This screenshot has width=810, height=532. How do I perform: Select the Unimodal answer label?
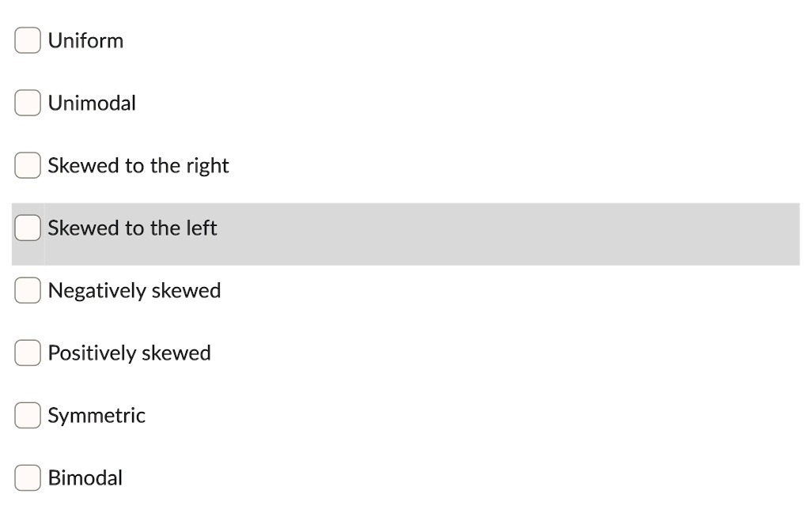point(92,103)
